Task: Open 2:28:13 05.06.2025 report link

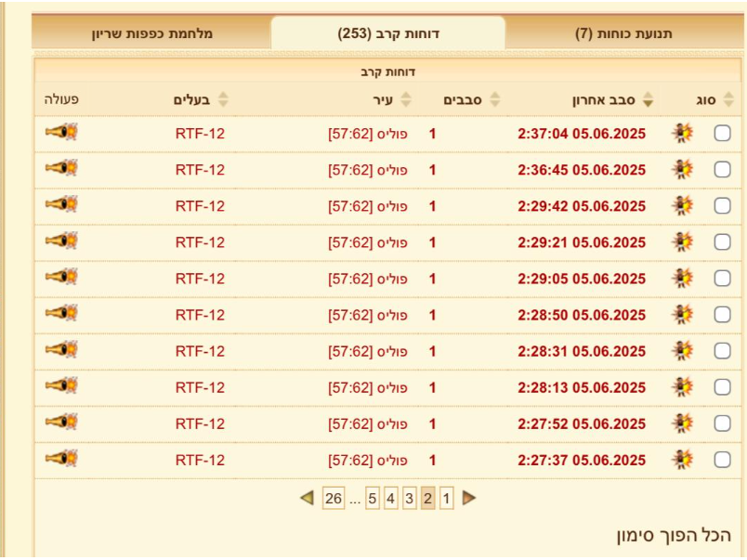Action: pos(582,387)
